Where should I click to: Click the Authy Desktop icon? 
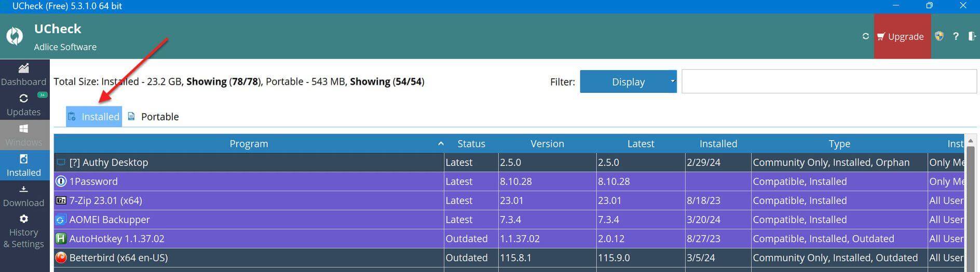(61, 162)
